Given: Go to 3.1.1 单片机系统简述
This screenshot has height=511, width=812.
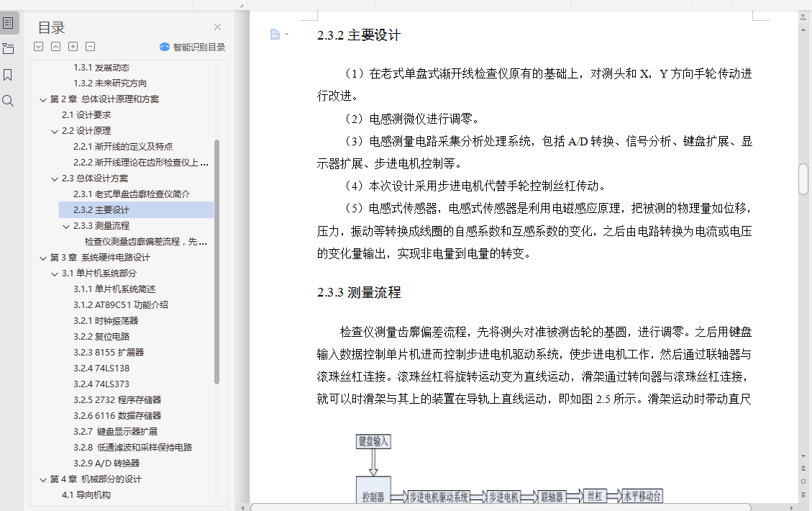Looking at the screenshot, I should coord(114,289).
